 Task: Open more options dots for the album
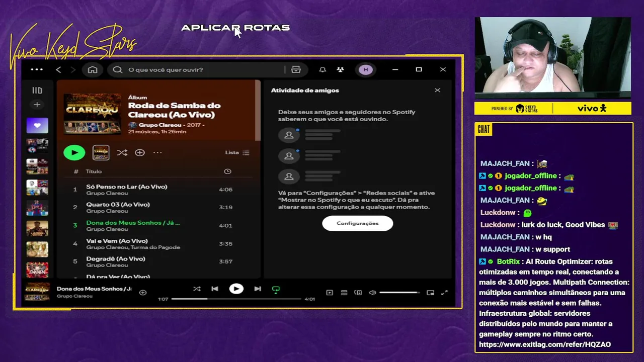157,152
